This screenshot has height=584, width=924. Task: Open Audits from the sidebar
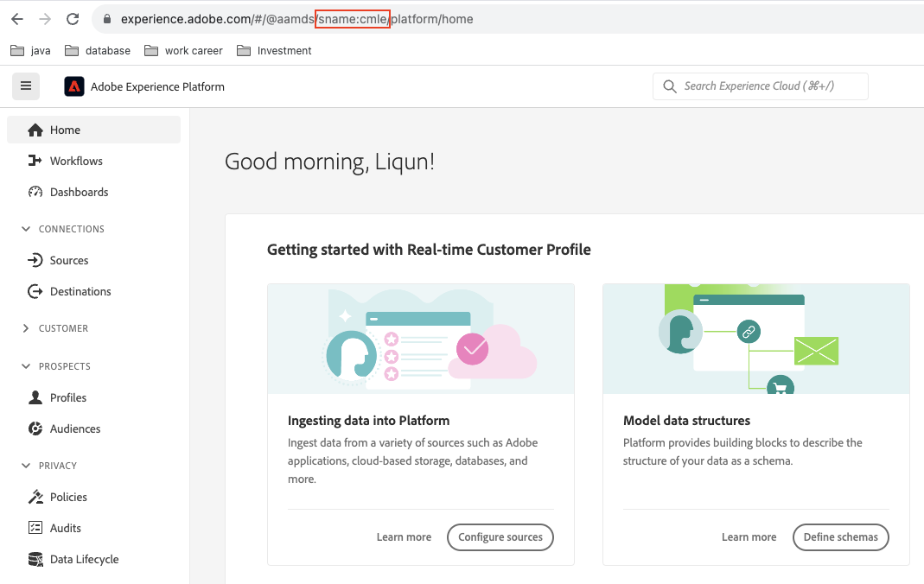coord(66,528)
